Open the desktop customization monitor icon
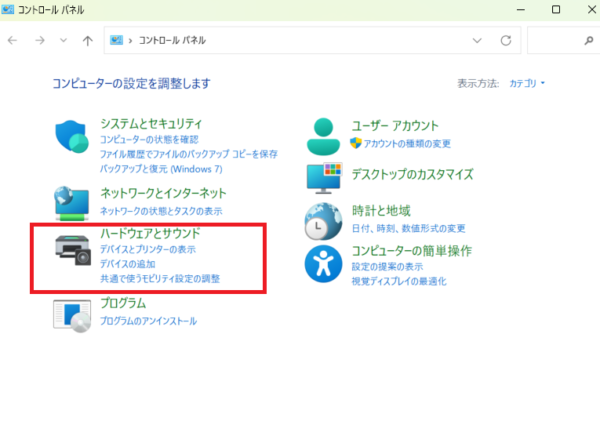Image resolution: width=600 pixels, height=421 pixels. click(x=324, y=178)
